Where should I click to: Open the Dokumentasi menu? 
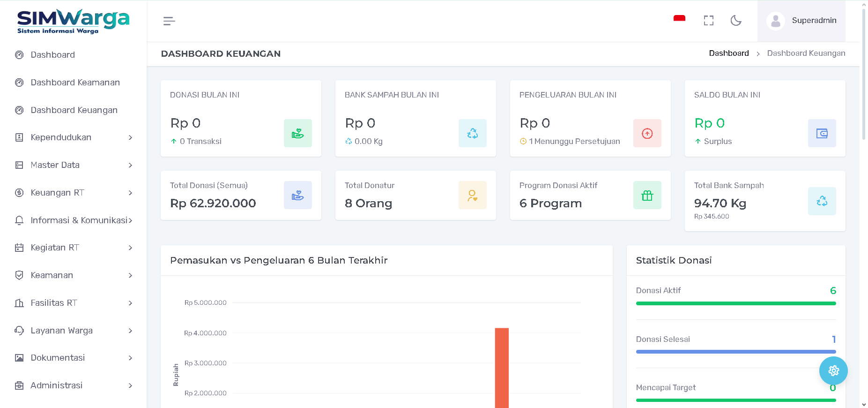(x=74, y=358)
